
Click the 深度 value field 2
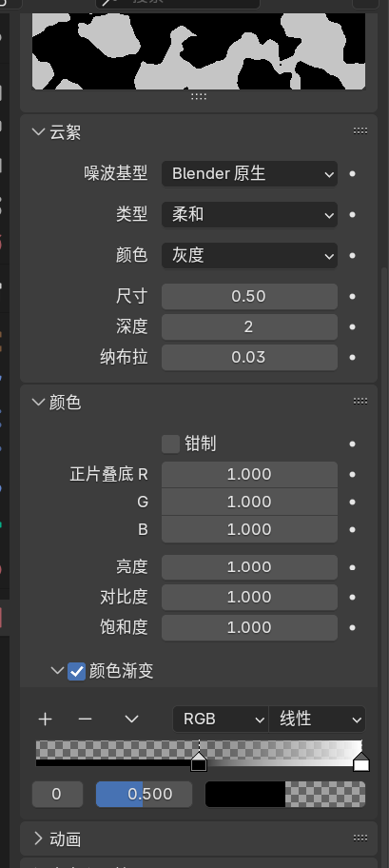(249, 327)
